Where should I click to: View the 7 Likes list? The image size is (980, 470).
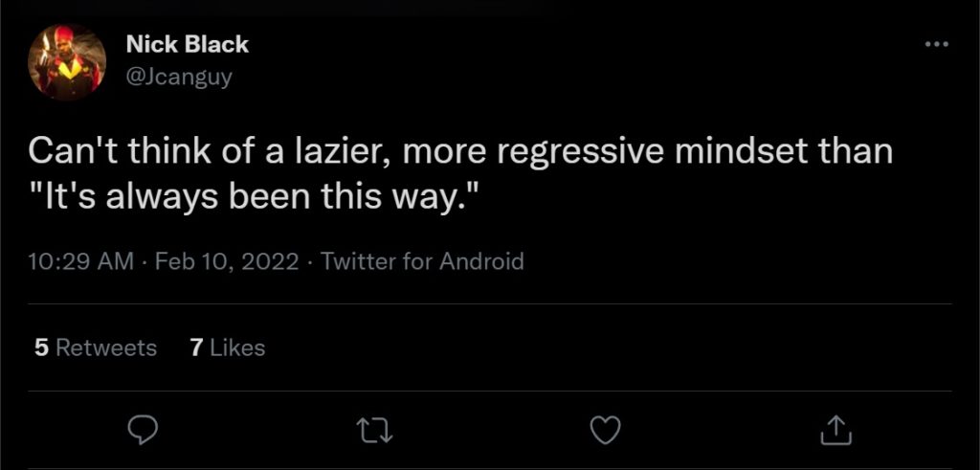tap(228, 347)
